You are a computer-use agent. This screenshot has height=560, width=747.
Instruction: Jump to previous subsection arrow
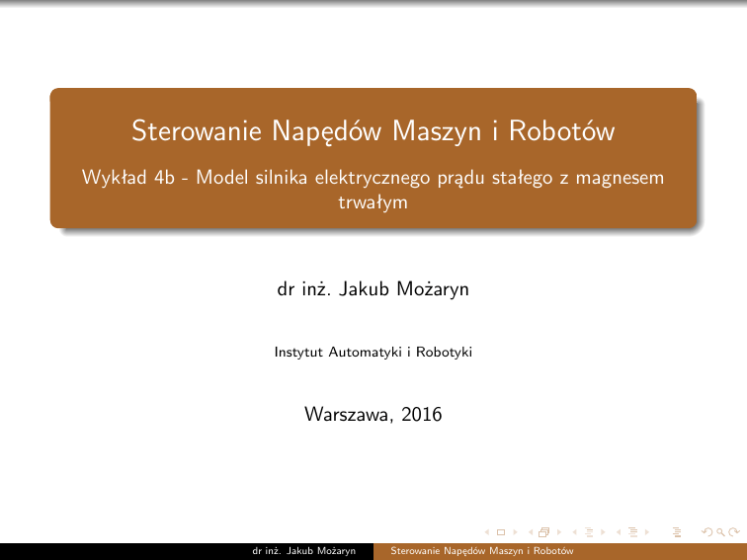click(x=574, y=533)
